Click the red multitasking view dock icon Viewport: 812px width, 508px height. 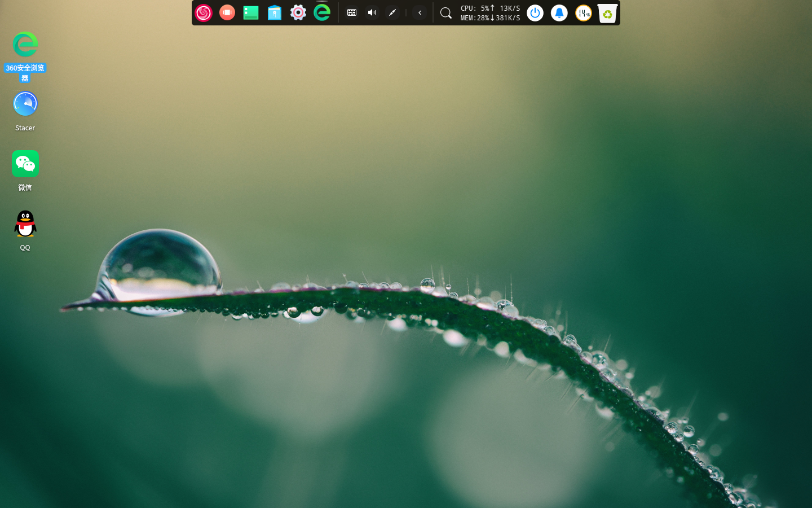point(227,12)
